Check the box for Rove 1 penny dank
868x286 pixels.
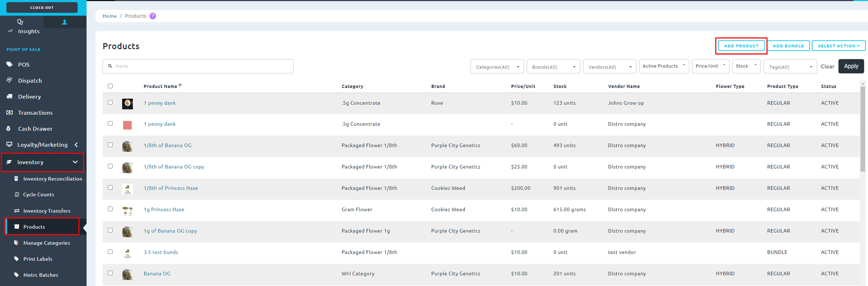pyautogui.click(x=110, y=102)
